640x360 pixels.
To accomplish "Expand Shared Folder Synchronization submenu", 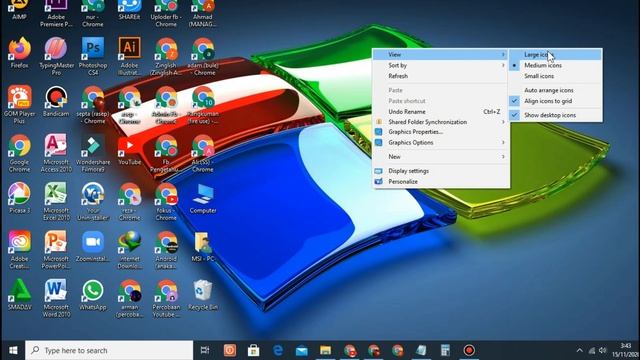I will [440, 122].
